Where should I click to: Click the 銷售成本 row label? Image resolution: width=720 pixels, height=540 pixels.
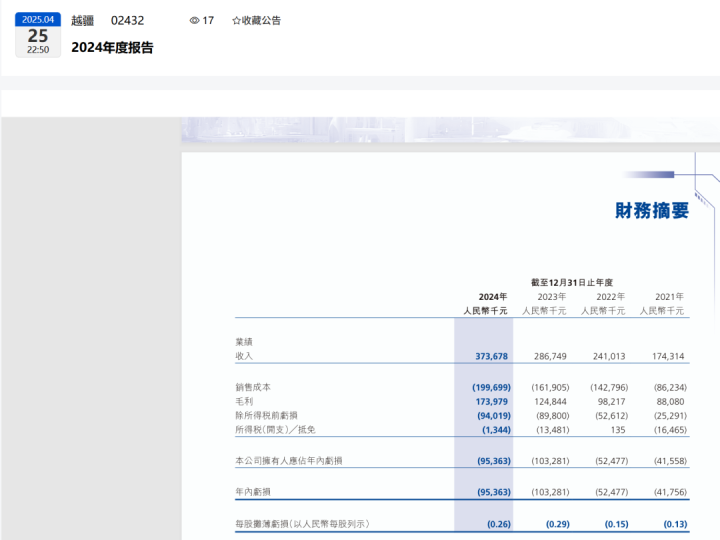coord(253,387)
